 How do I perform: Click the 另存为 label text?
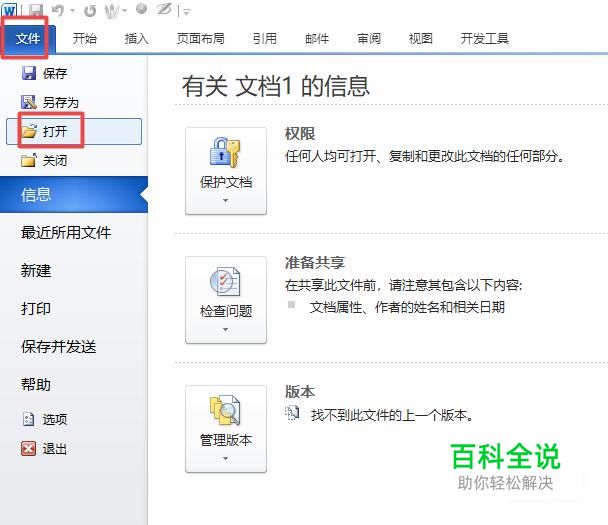click(60, 102)
